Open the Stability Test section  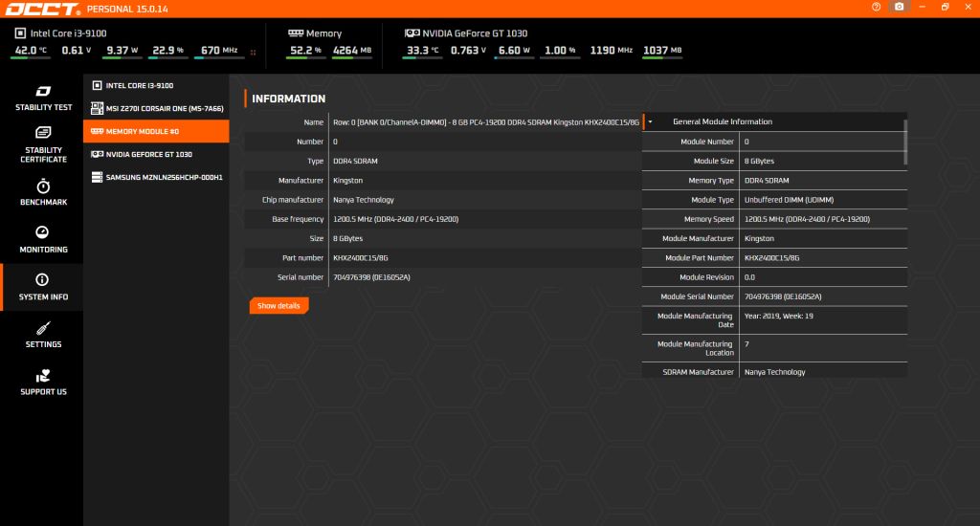[x=43, y=99]
